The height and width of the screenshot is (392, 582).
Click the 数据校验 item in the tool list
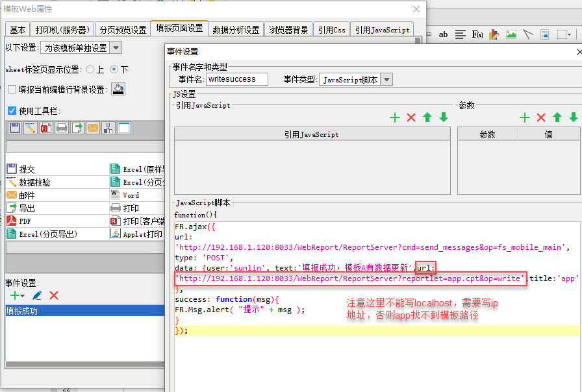click(58, 182)
